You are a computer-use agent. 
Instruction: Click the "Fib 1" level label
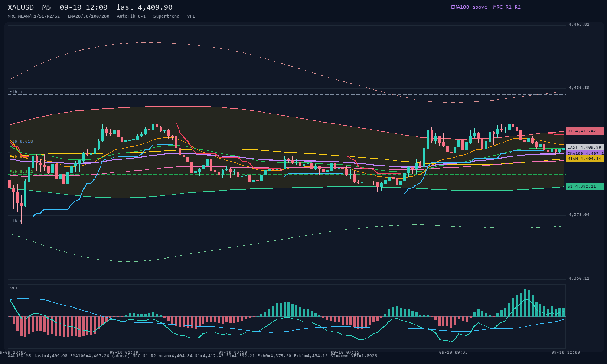16,92
